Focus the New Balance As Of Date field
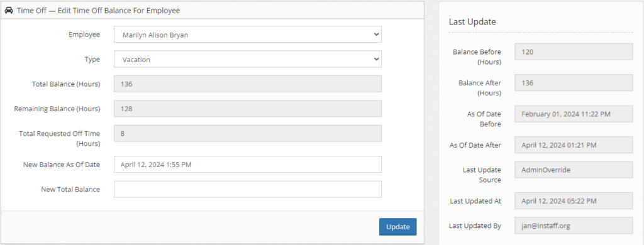Screen dimensions: 644x245 pos(248,164)
